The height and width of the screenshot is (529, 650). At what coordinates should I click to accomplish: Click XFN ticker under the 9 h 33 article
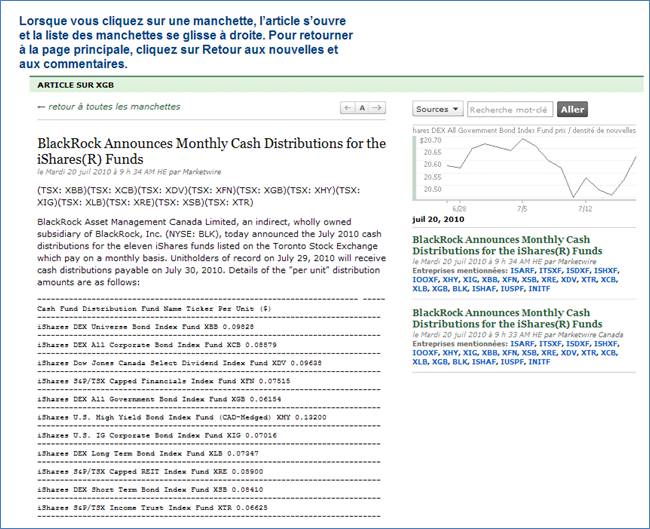pos(509,353)
